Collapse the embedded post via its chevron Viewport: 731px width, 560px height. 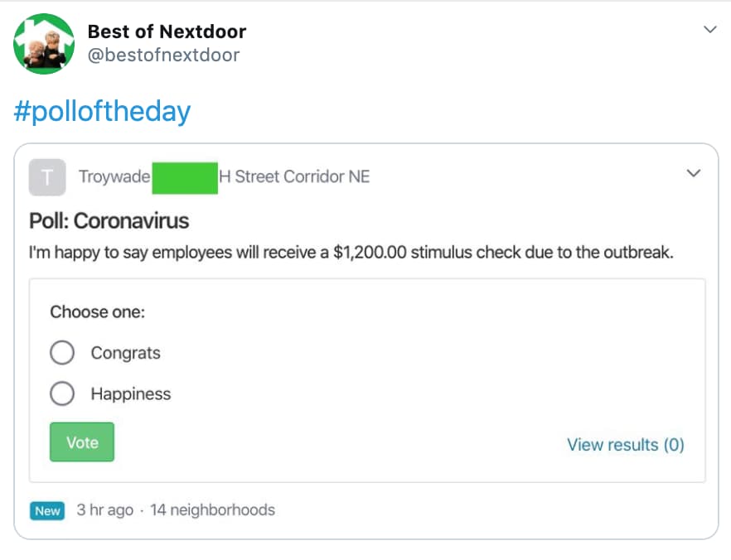pyautogui.click(x=693, y=173)
